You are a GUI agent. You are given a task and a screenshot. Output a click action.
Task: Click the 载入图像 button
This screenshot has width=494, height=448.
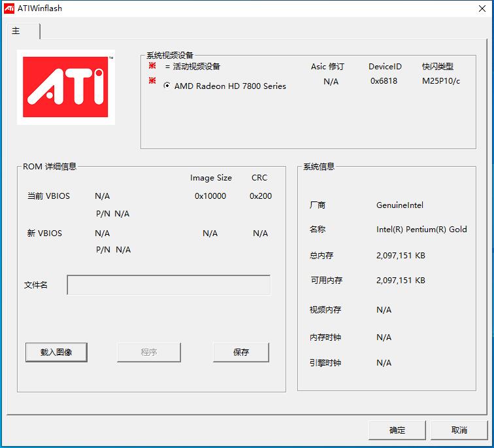[x=56, y=352]
